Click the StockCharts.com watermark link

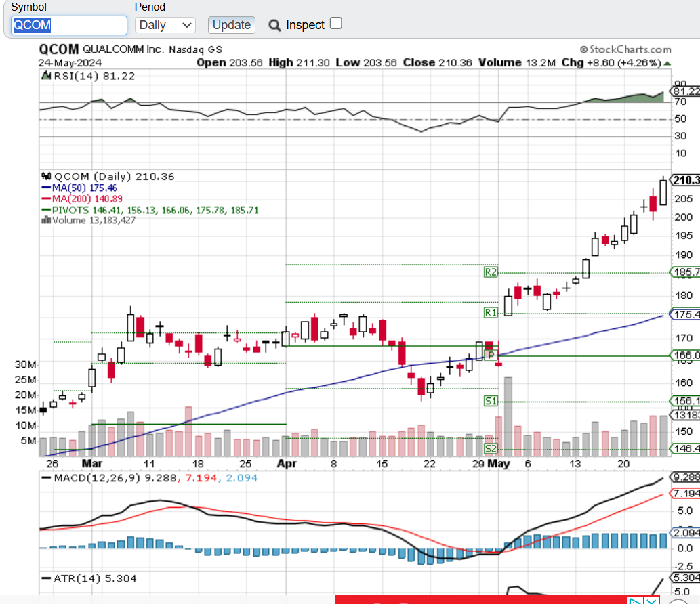point(625,49)
